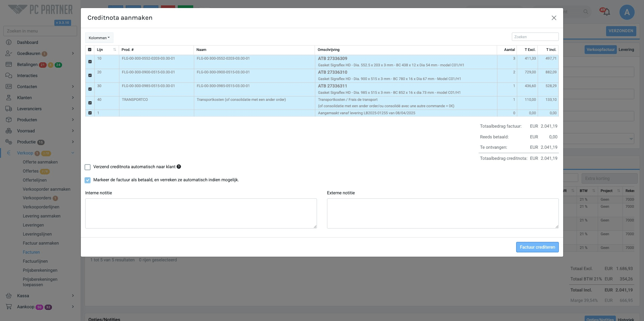
Task: Toggle Markeer de factuur als betaald checkbox
Action: point(88,180)
